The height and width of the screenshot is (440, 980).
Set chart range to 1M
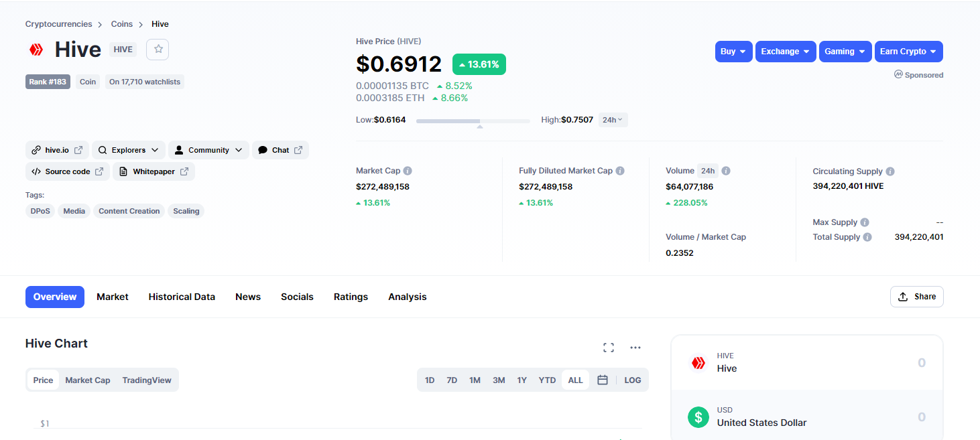point(475,380)
